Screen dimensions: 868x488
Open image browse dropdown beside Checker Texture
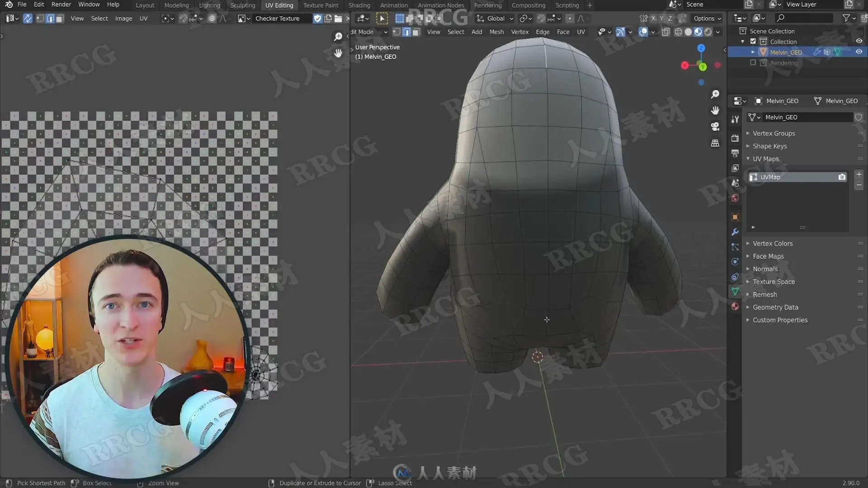click(x=244, y=19)
